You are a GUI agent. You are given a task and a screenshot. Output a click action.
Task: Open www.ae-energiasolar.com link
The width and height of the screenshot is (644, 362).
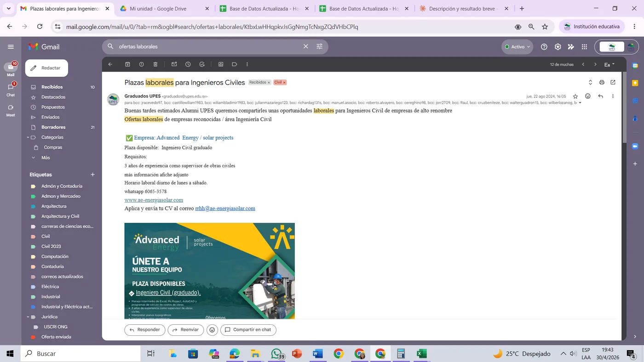(x=154, y=200)
